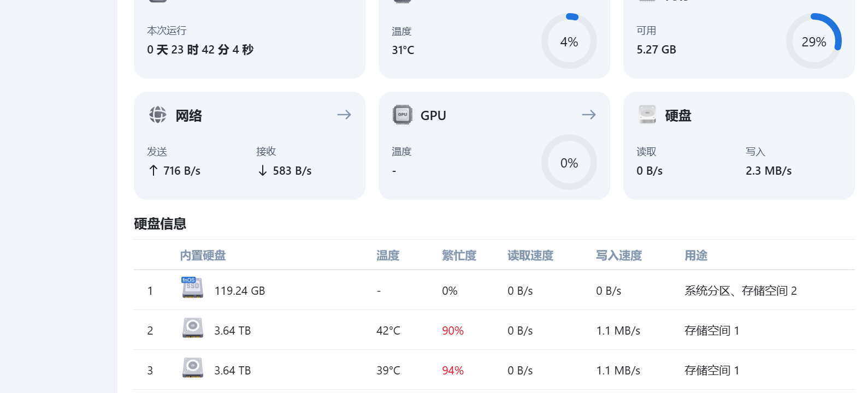Click the upload arrow beside 716 B/s
The height and width of the screenshot is (393, 868).
point(153,171)
